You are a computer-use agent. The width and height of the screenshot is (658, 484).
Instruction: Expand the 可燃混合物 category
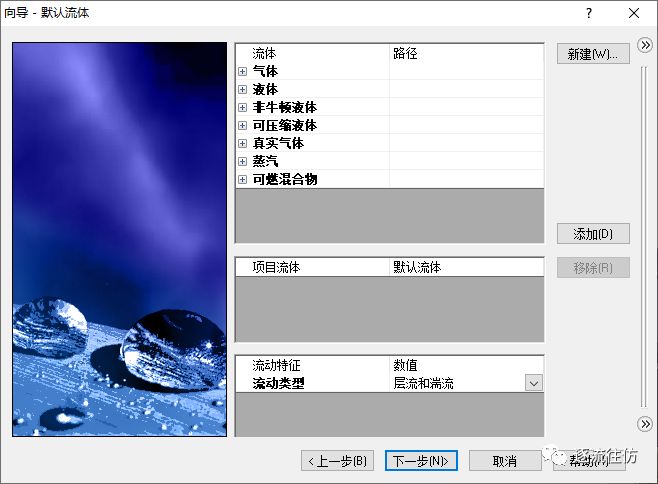pos(242,180)
